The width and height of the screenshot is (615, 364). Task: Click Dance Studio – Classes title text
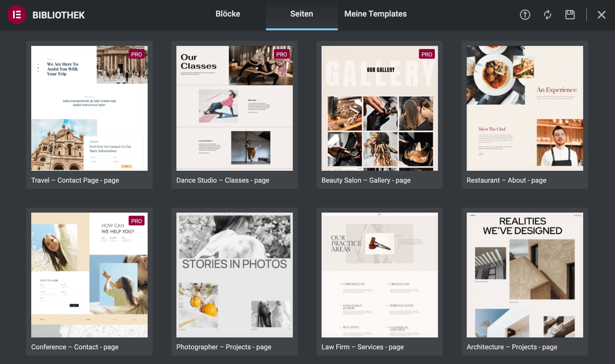click(223, 180)
